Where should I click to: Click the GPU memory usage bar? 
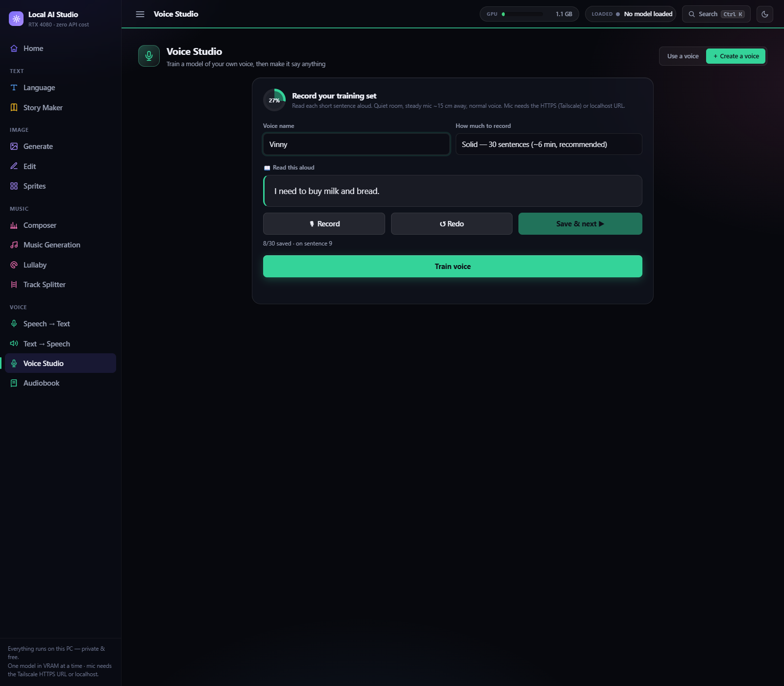click(522, 14)
